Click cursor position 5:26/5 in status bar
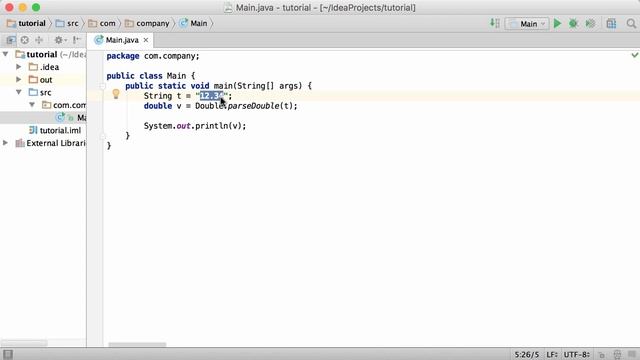The height and width of the screenshot is (360, 640). pos(527,354)
